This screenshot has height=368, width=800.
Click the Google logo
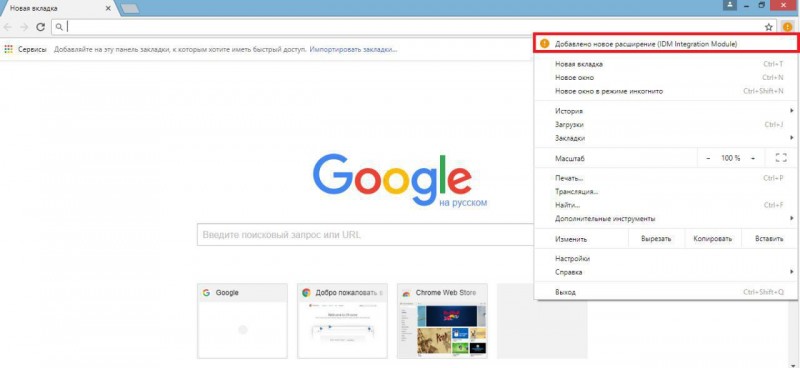pyautogui.click(x=392, y=180)
